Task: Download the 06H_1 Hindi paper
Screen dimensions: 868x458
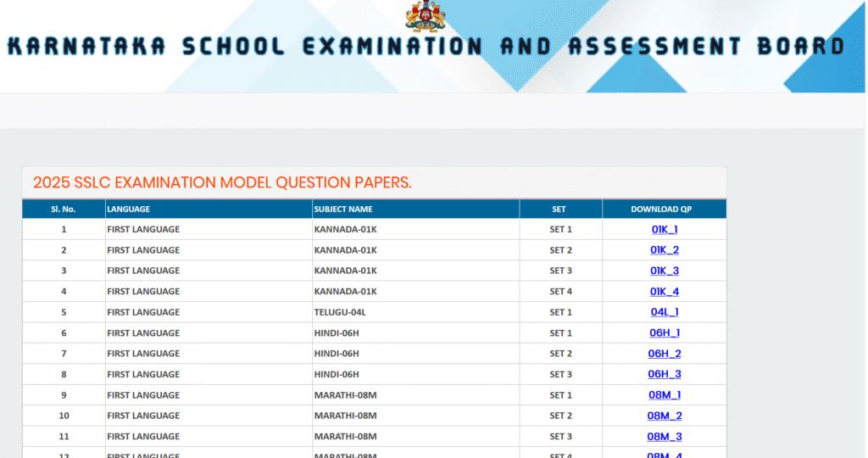Action: [x=665, y=332]
